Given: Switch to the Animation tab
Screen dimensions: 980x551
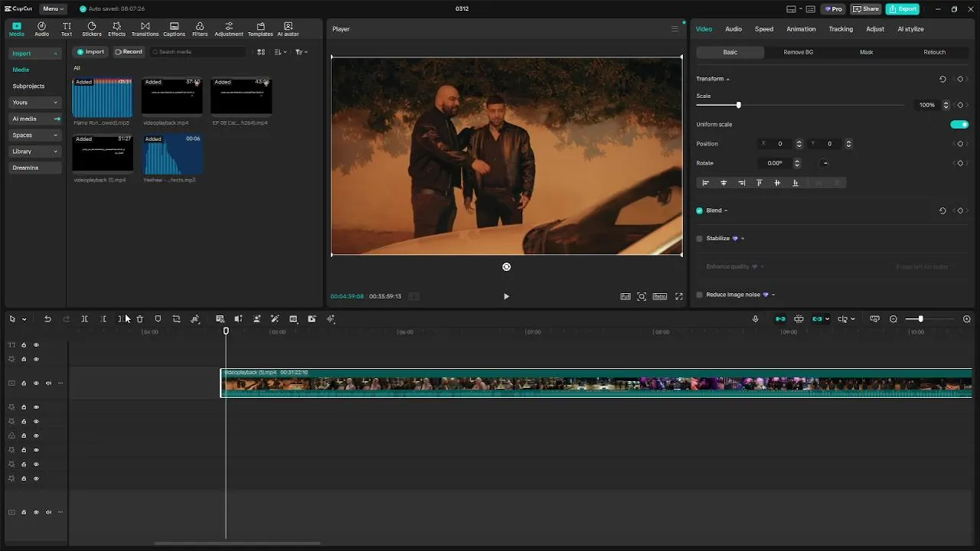Looking at the screenshot, I should [x=801, y=29].
